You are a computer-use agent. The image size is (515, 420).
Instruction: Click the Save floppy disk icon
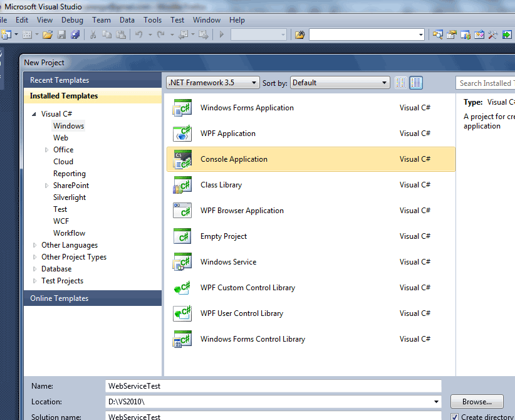point(61,34)
